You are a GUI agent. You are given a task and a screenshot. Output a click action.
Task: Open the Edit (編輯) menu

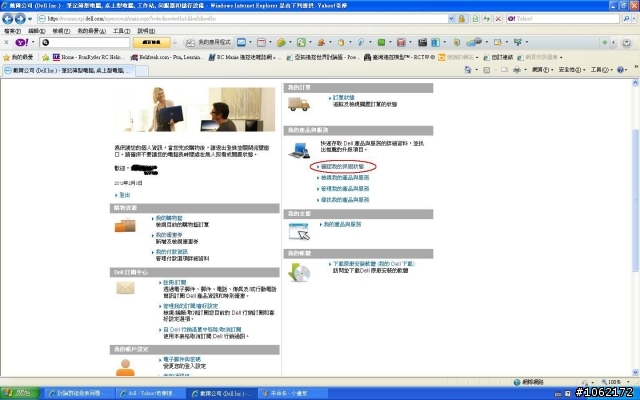[36, 31]
